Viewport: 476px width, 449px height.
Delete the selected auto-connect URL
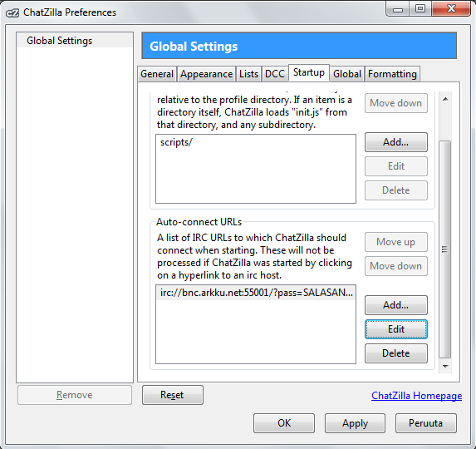396,353
